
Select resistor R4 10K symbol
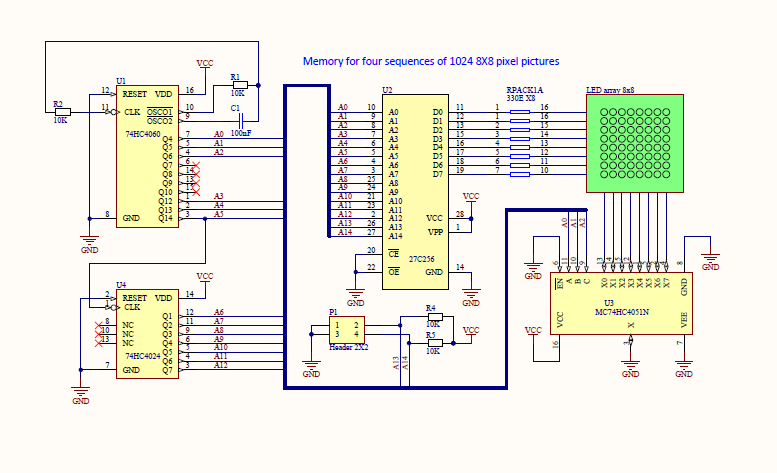click(435, 316)
